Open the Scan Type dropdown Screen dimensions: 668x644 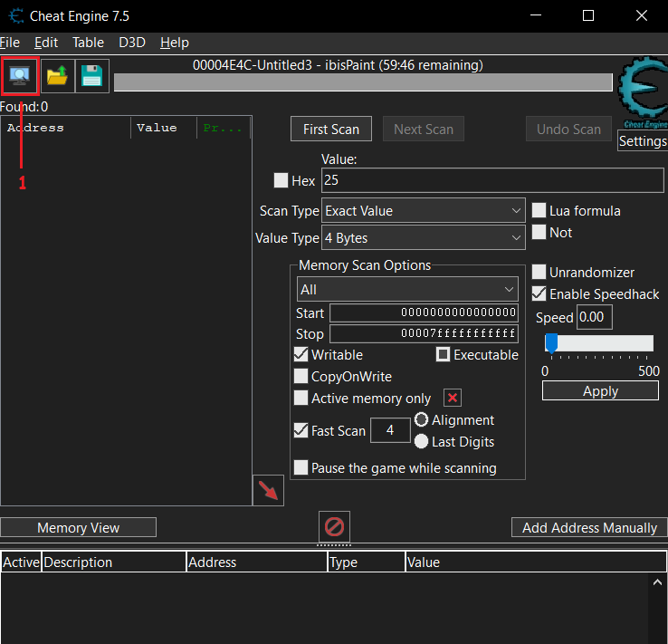coord(424,210)
